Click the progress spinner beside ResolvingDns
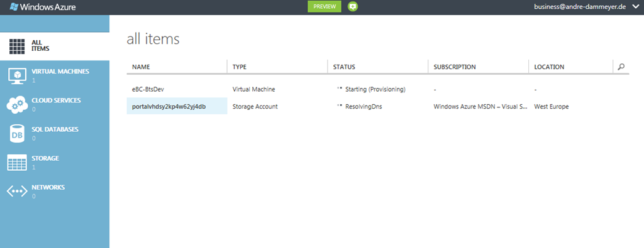 point(340,105)
